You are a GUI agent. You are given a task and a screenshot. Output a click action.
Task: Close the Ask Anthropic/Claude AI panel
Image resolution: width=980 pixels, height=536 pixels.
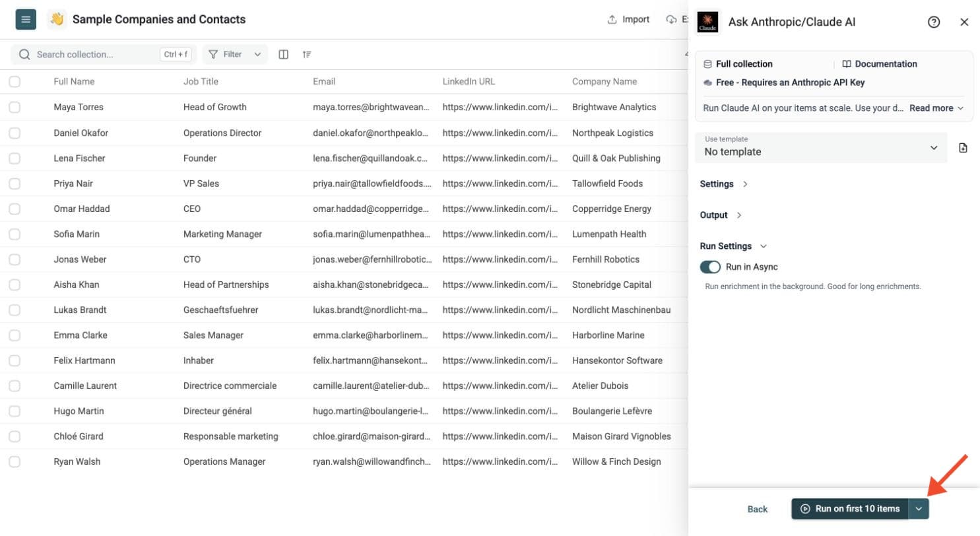964,22
